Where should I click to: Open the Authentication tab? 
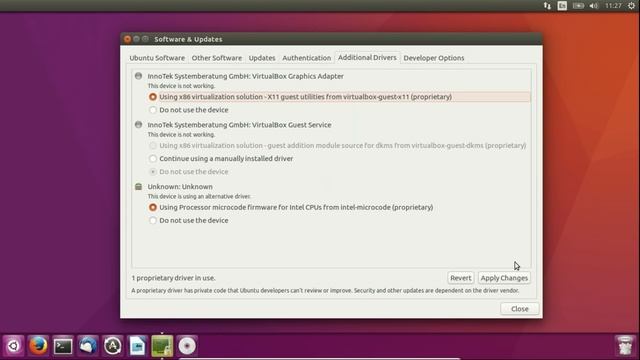click(x=307, y=58)
